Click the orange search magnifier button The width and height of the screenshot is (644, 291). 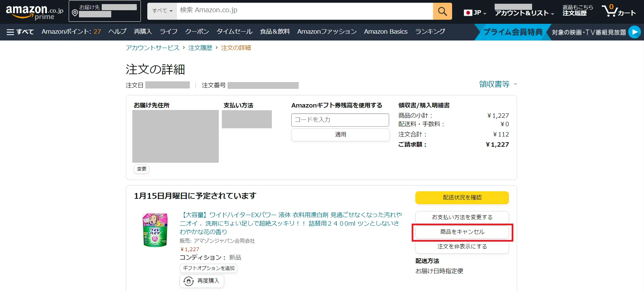click(x=442, y=11)
